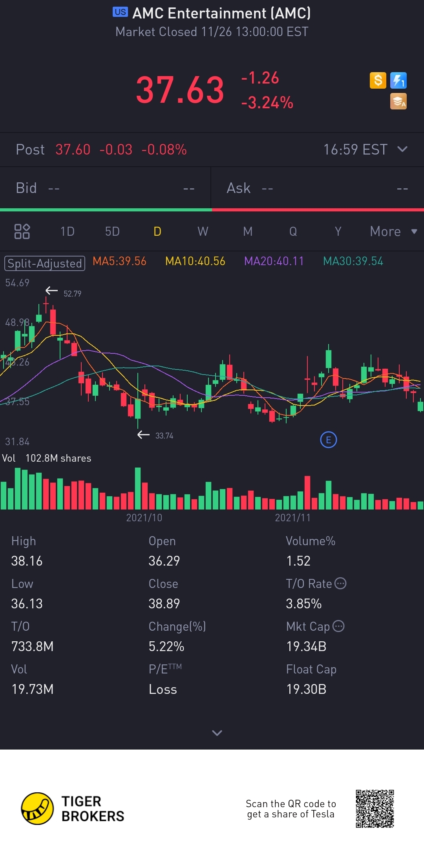
Task: Tap the Bid quote panel
Action: tap(105, 188)
